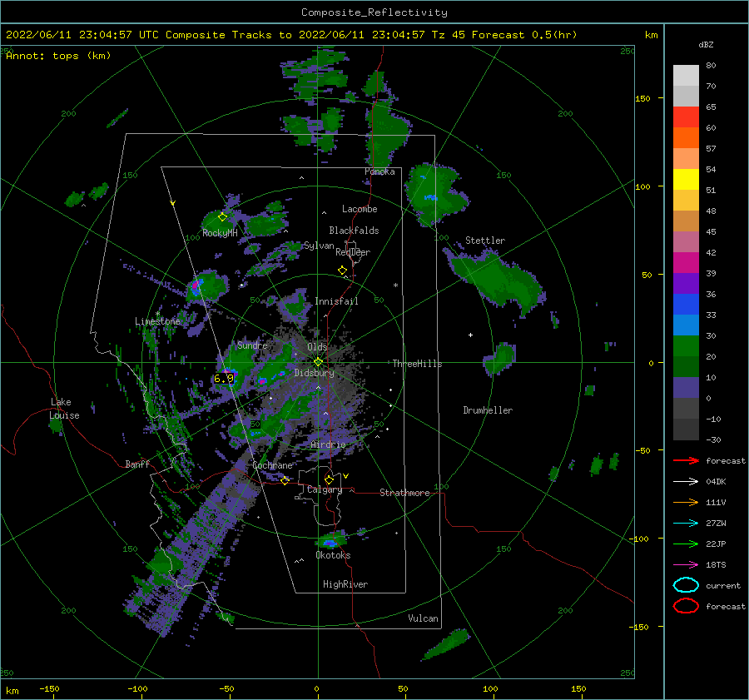Pick the purple swatch beside 39 label
This screenshot has height=700, width=749.
686,283
